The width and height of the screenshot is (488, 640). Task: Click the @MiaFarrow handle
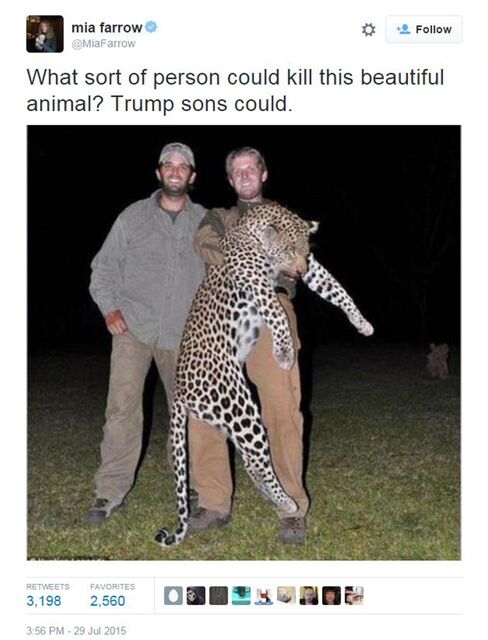pos(103,44)
